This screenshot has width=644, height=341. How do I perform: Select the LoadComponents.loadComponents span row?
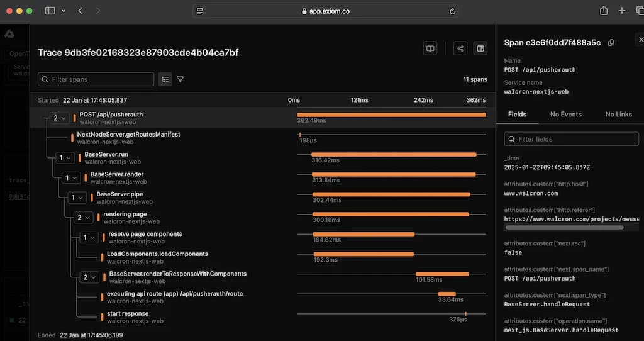point(157,254)
